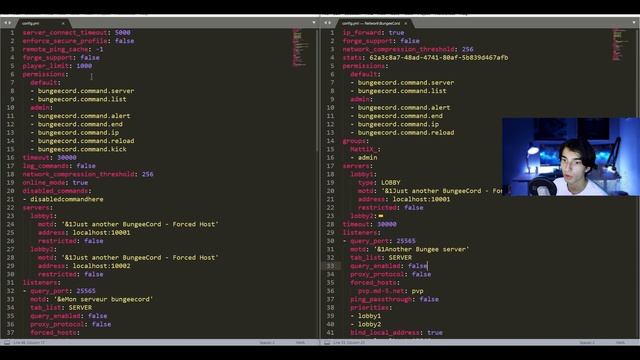Click 'pvp.md-5.net: pvp' in right pane
Screen dimensions: 640x360
391,291
